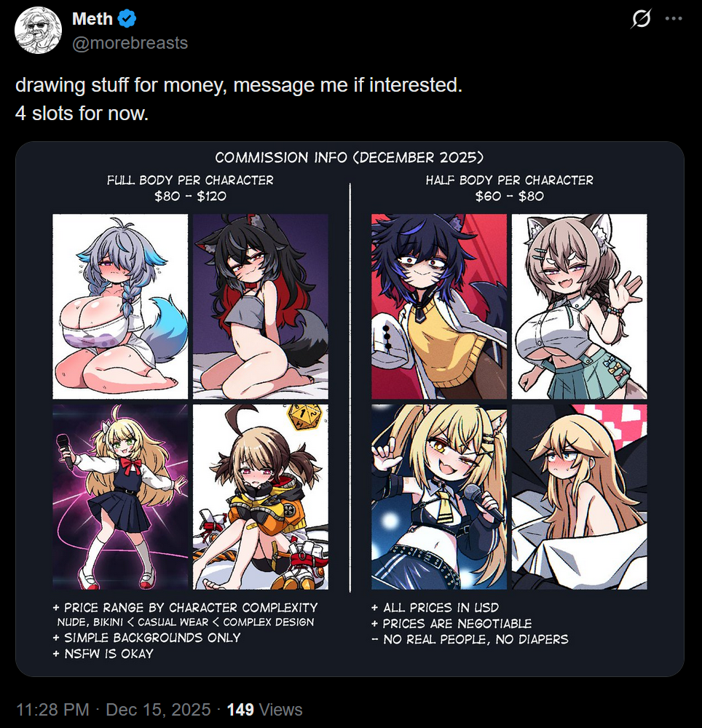Open the three-dot more options menu

[x=673, y=19]
